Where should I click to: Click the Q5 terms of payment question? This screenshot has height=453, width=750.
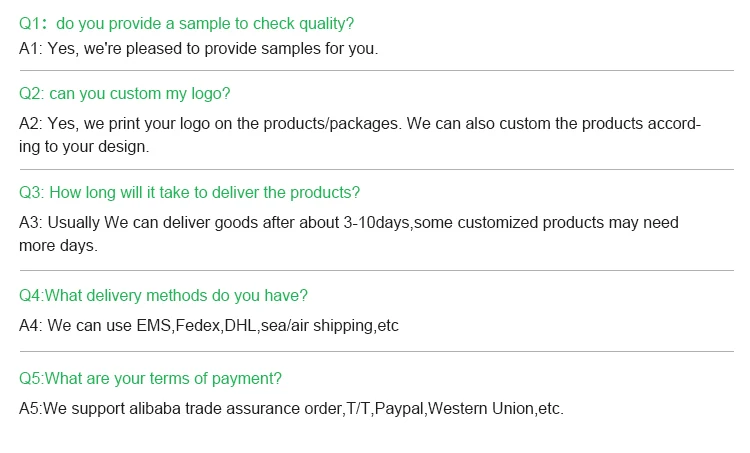[x=150, y=378]
